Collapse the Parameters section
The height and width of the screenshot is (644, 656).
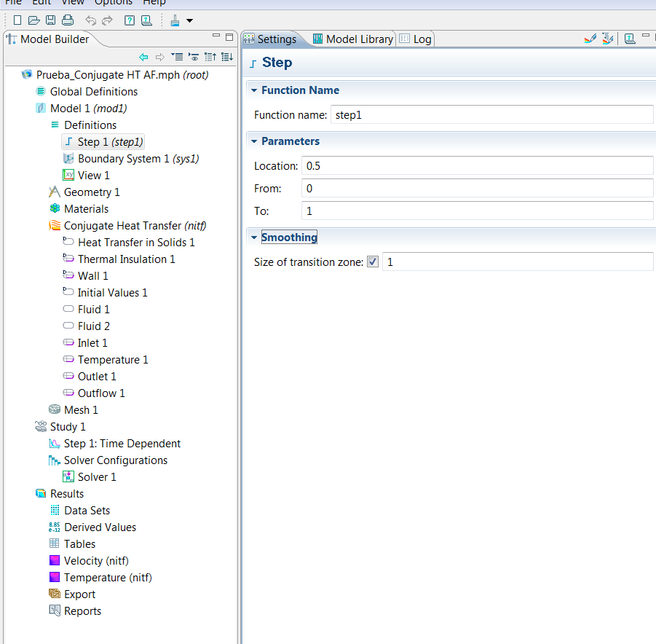(254, 141)
